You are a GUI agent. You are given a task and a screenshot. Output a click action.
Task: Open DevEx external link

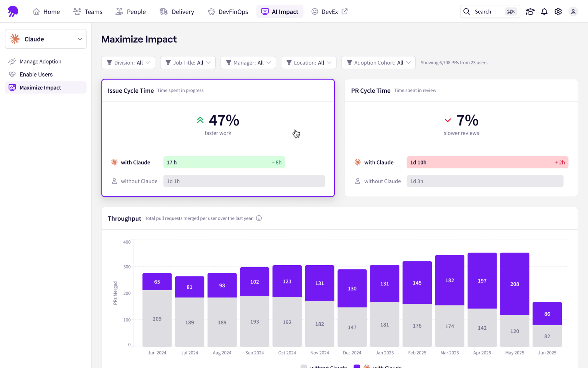(329, 11)
